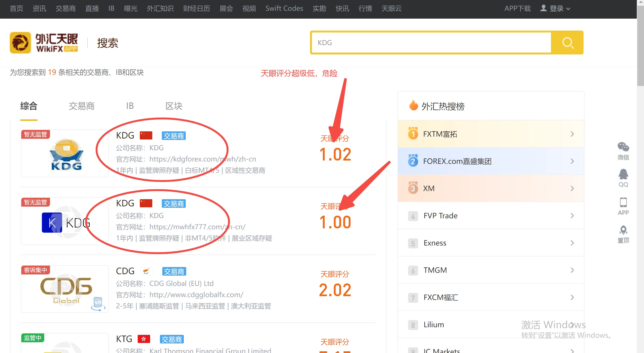The height and width of the screenshot is (353, 644).
Task: Open the WikiFX logo home link
Action: click(44, 43)
